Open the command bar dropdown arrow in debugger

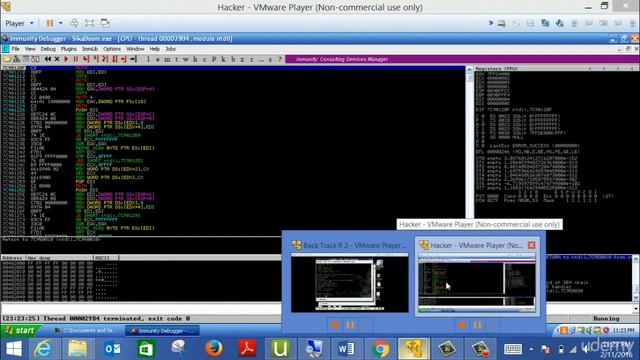click(x=636, y=309)
